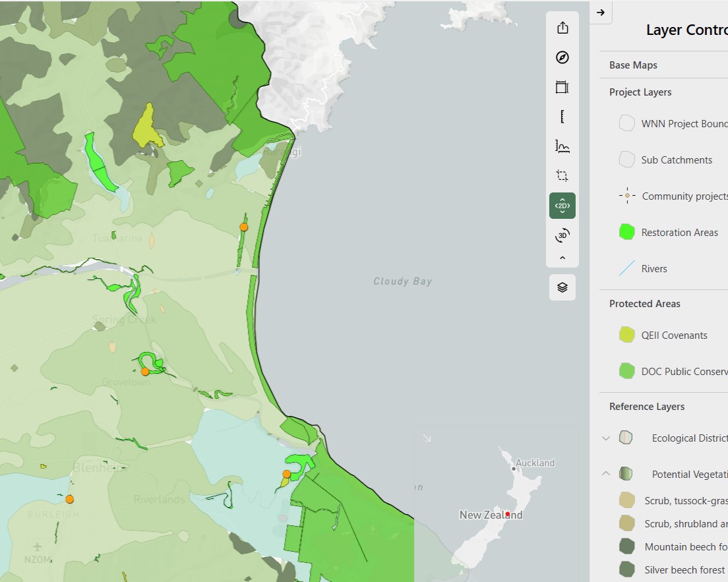
Task: Toggle the Rivers line symbol
Action: click(627, 268)
